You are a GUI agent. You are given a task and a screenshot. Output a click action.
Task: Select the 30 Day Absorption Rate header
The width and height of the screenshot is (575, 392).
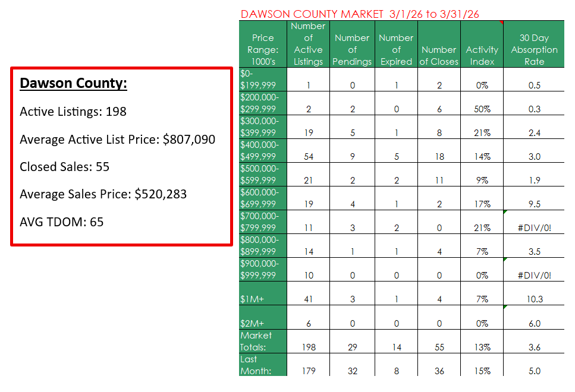pos(534,49)
